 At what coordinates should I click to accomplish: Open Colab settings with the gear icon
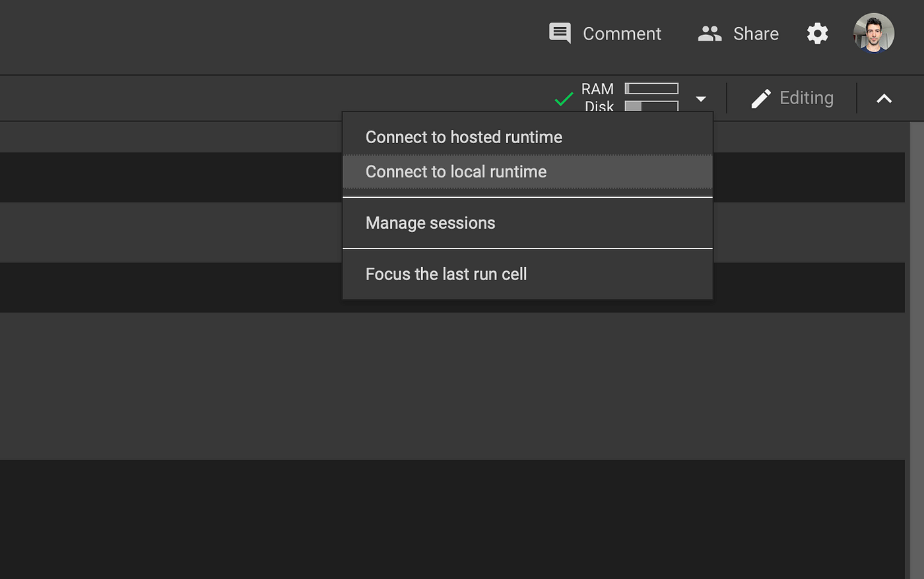817,33
